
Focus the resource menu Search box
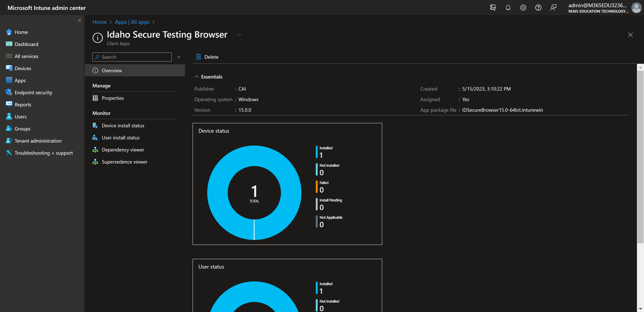[132, 57]
